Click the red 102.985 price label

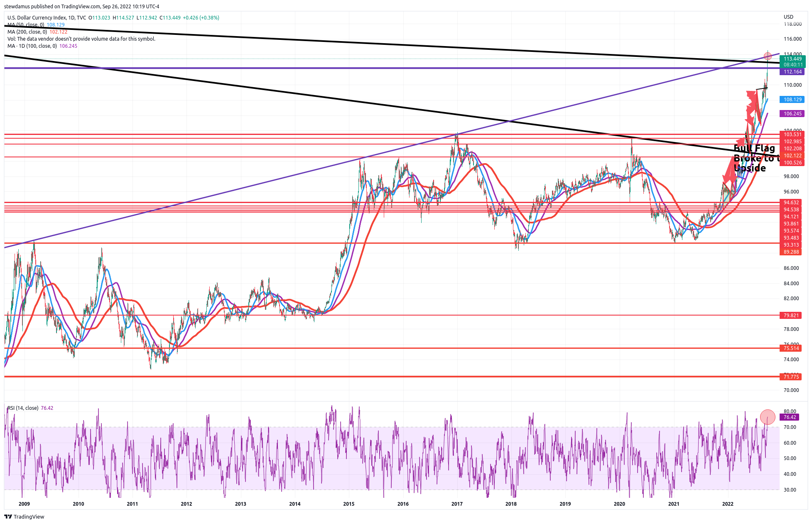(792, 142)
